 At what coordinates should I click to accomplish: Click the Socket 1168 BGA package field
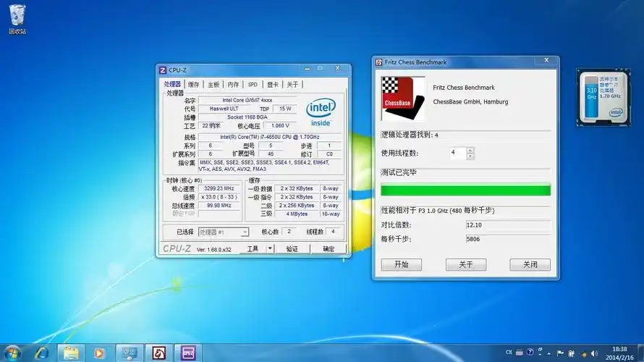click(x=247, y=117)
